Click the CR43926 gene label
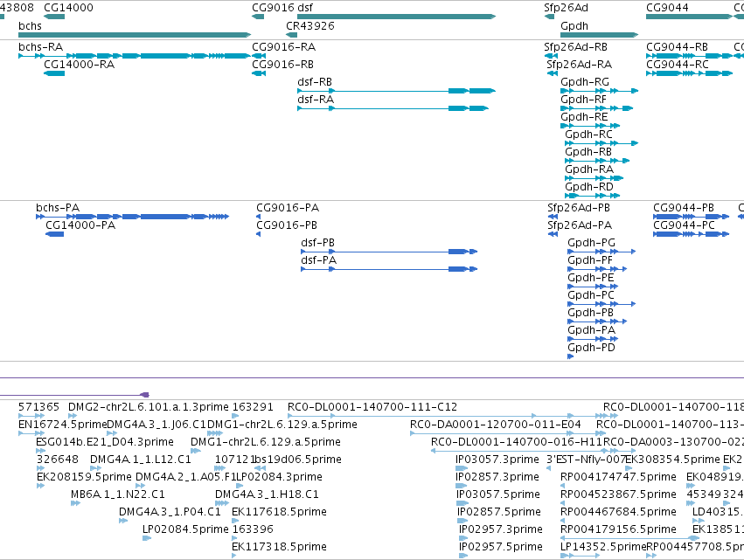 click(x=309, y=25)
